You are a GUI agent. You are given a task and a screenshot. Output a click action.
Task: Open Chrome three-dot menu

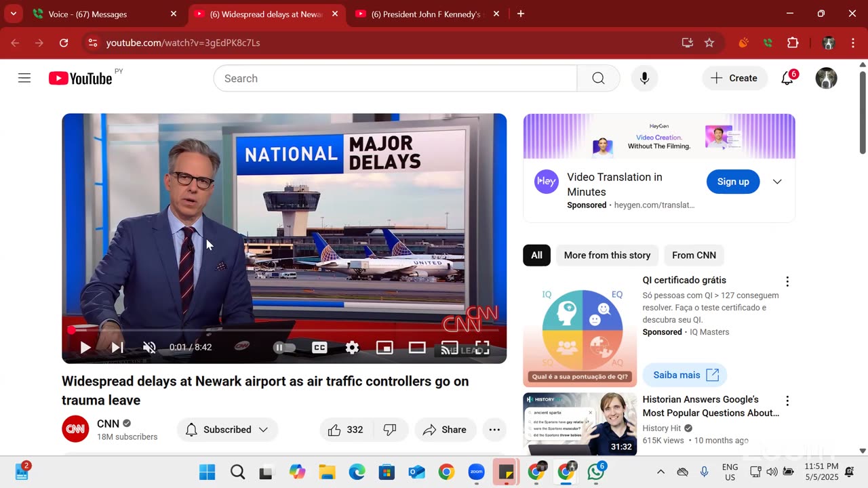click(x=852, y=43)
